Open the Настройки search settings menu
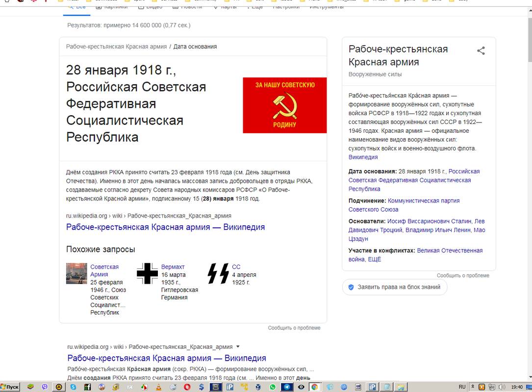This screenshot has width=532, height=392. pos(286,7)
